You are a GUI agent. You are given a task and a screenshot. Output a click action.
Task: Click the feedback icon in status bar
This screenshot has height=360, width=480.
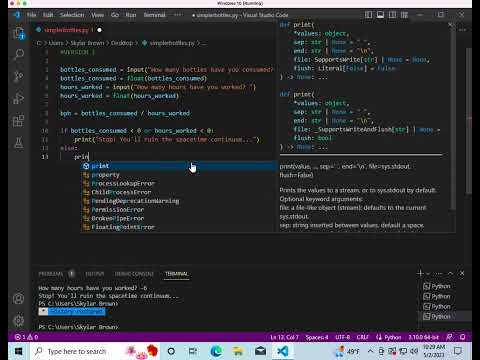449,337
